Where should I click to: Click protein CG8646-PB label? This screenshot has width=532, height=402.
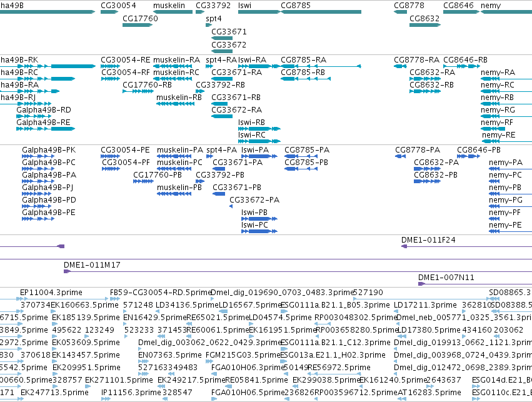tap(479, 150)
